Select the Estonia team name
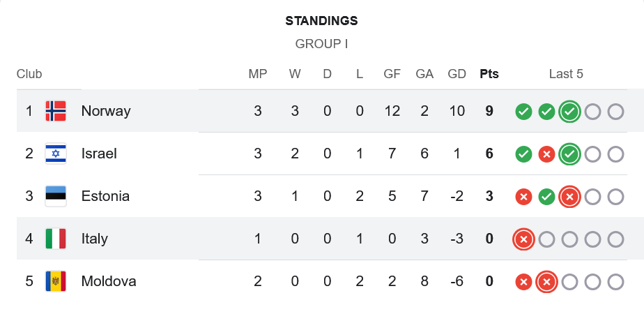644x314 pixels. coord(105,196)
